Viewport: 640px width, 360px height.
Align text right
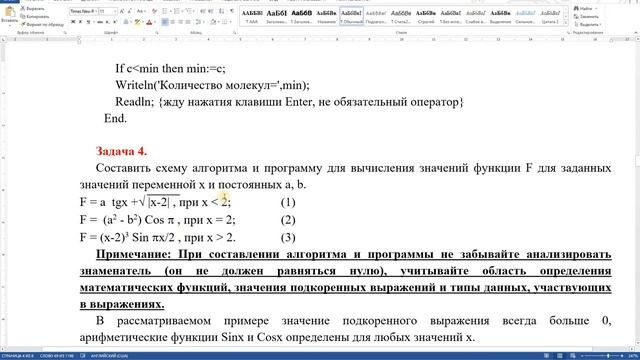click(x=180, y=22)
